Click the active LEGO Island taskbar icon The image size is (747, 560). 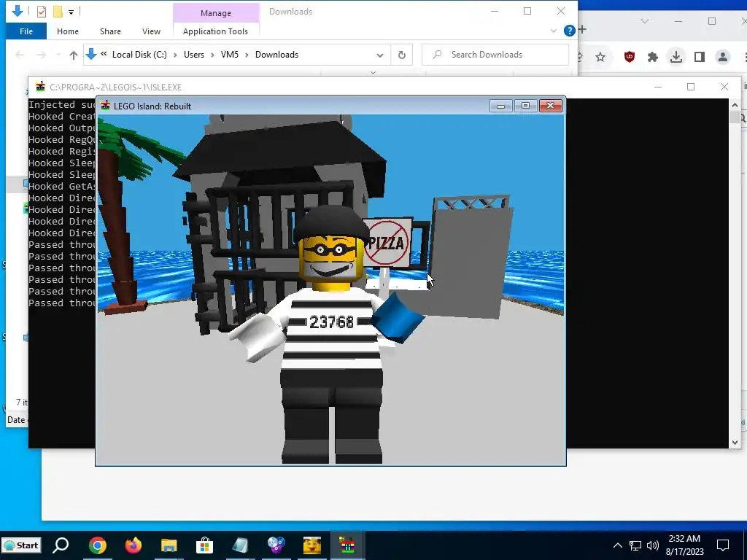pyautogui.click(x=347, y=545)
